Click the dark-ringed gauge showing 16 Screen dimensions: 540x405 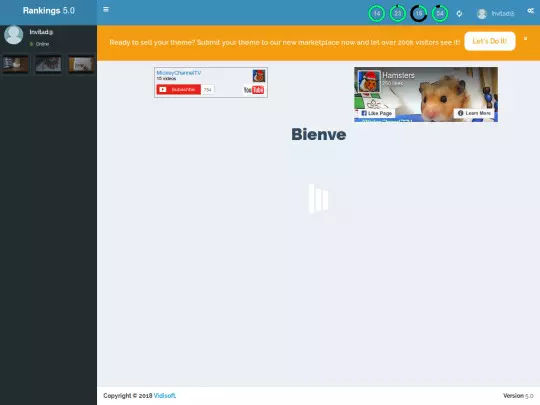[x=419, y=13]
